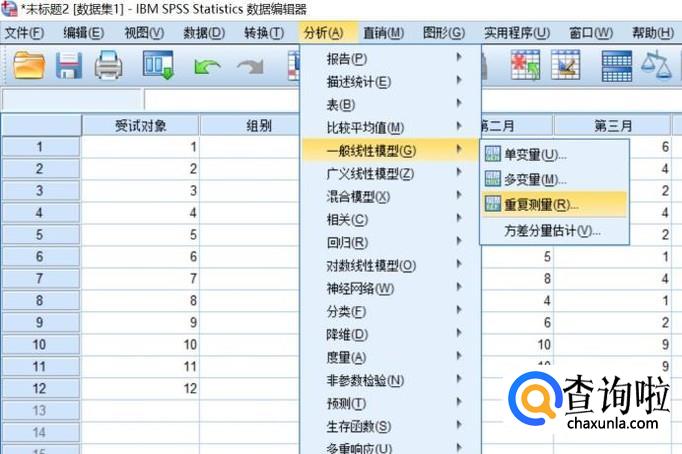Viewport: 682px width, 454px height.
Task: Click the 受试对象 column header
Action: pos(140,125)
